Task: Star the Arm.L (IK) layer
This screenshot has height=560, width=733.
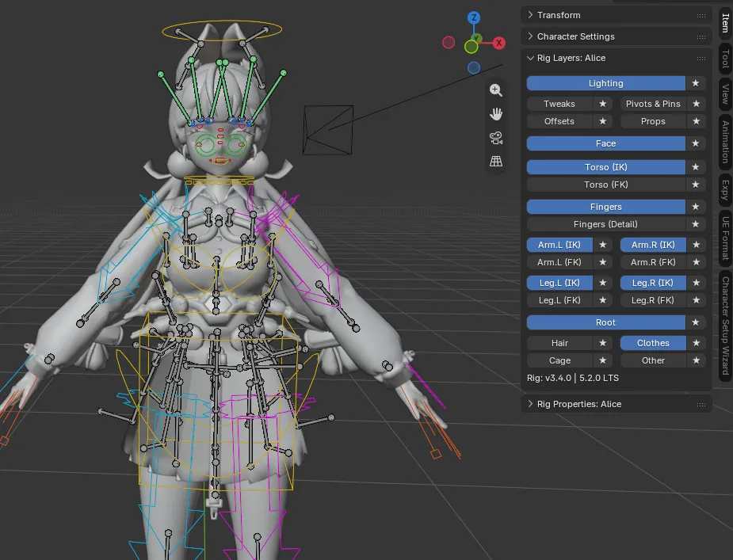Action: pyautogui.click(x=602, y=245)
